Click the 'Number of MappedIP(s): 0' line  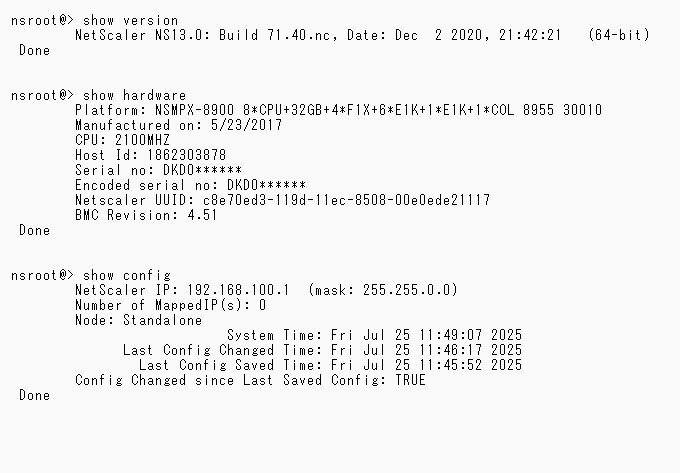(170, 305)
